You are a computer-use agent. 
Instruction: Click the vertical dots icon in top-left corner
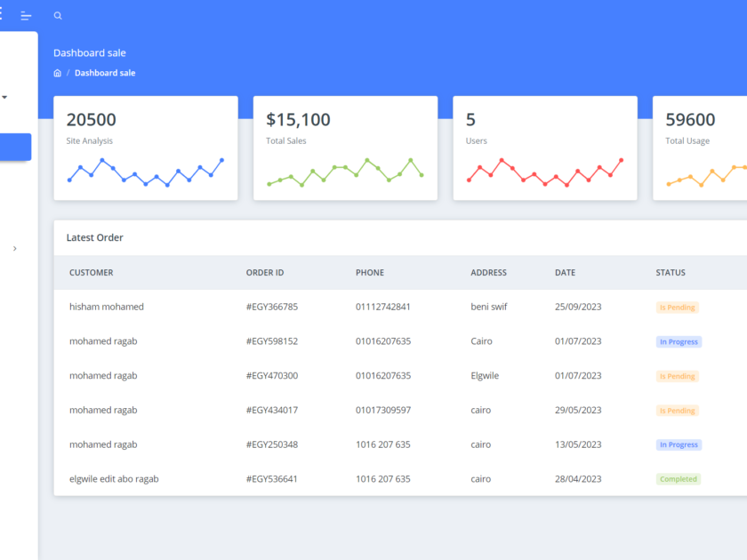tap(1, 14)
